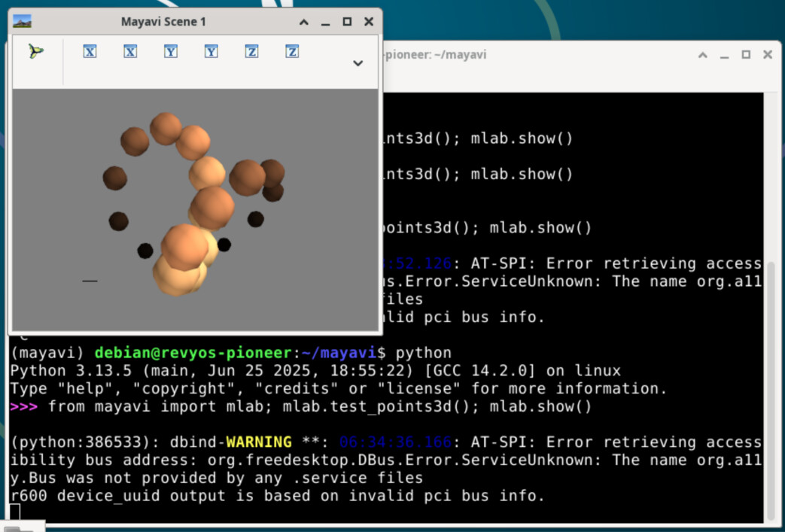
Task: Close the ~/mayavi terminal window
Action: click(768, 55)
